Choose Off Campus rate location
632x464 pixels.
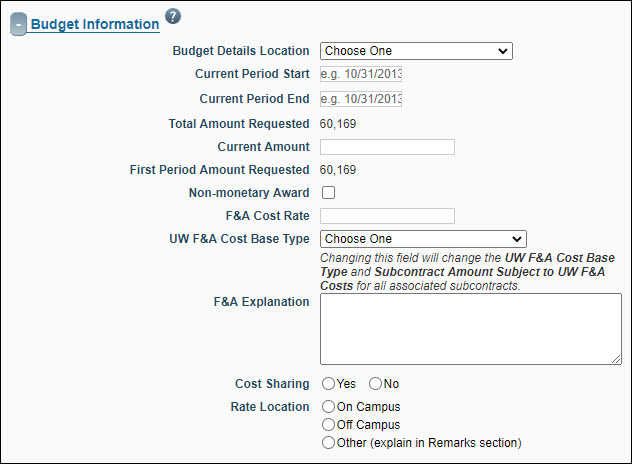click(x=328, y=425)
